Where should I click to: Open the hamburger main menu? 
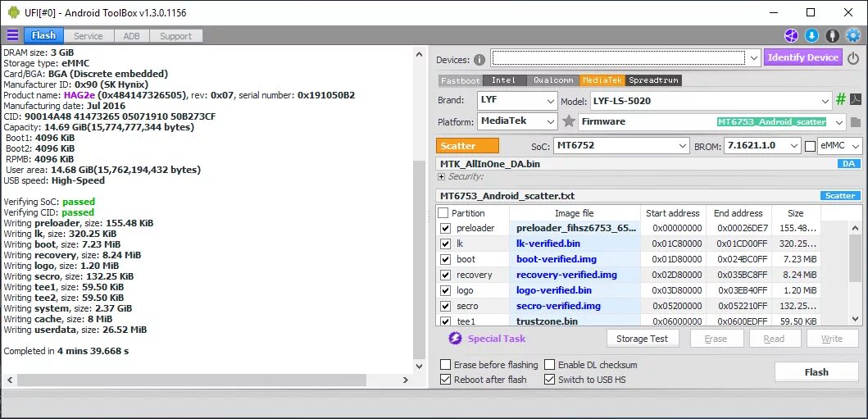click(12, 36)
